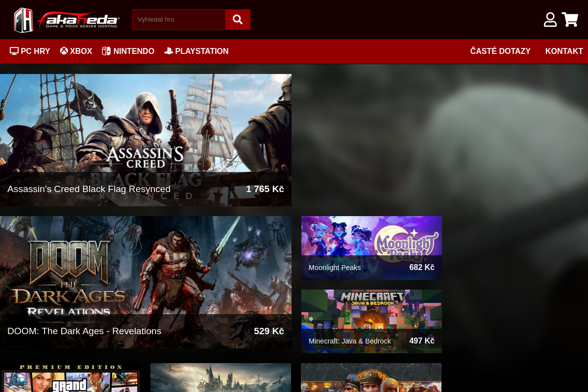Go to ČASTÉ DOTAZY page
588x392 pixels.
click(500, 51)
